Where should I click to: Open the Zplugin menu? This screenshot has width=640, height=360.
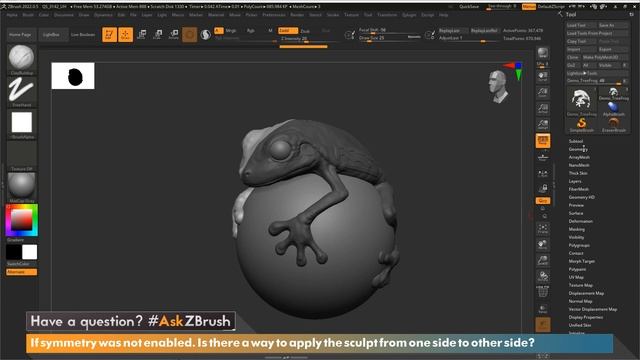[x=409, y=15]
